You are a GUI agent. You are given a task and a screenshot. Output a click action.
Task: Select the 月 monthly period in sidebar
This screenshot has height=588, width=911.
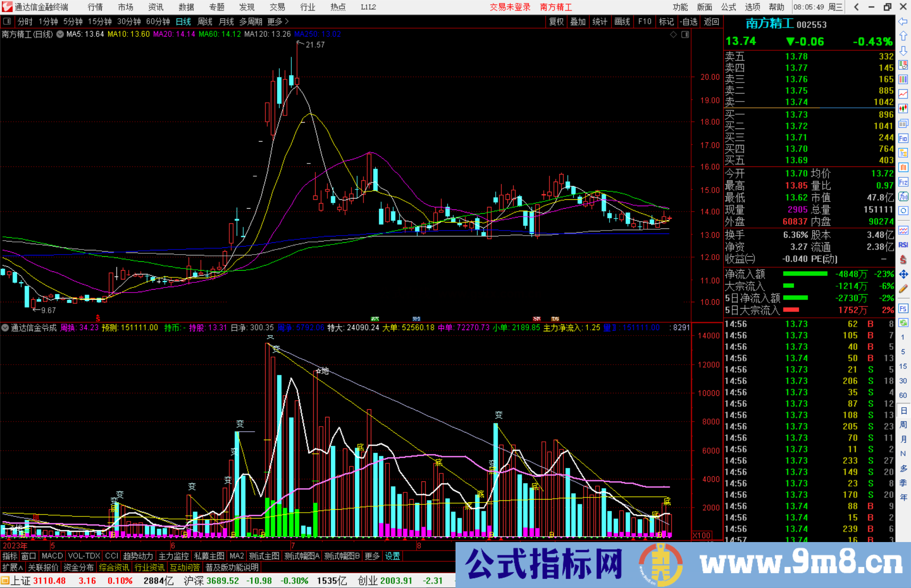(x=903, y=439)
